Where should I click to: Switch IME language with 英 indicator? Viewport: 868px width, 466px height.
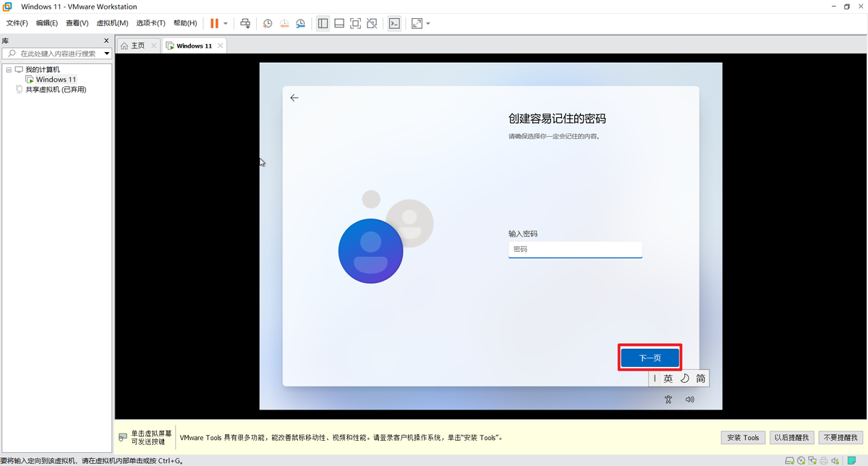[668, 378]
